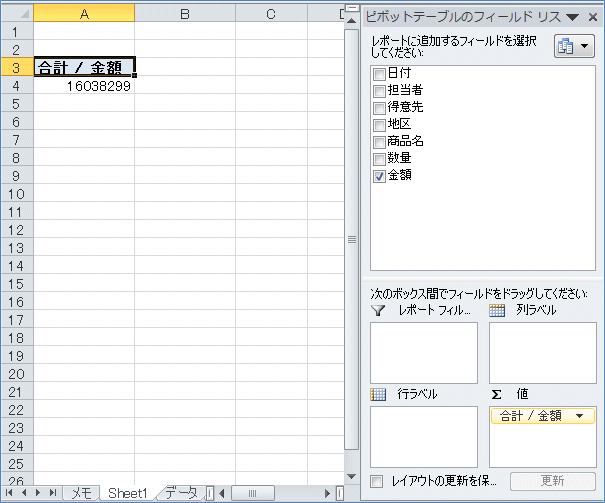Select row 3 header
Viewport: 605px width, 503px height.
coord(17,68)
